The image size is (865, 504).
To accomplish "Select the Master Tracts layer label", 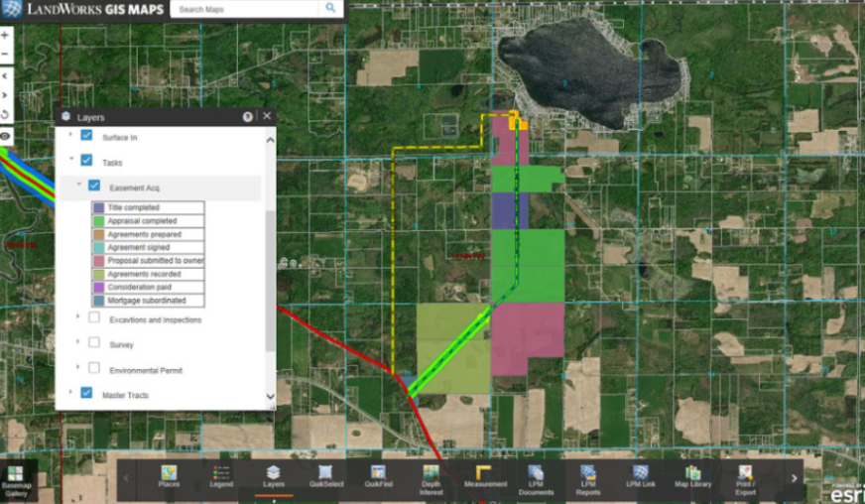I will tap(125, 395).
